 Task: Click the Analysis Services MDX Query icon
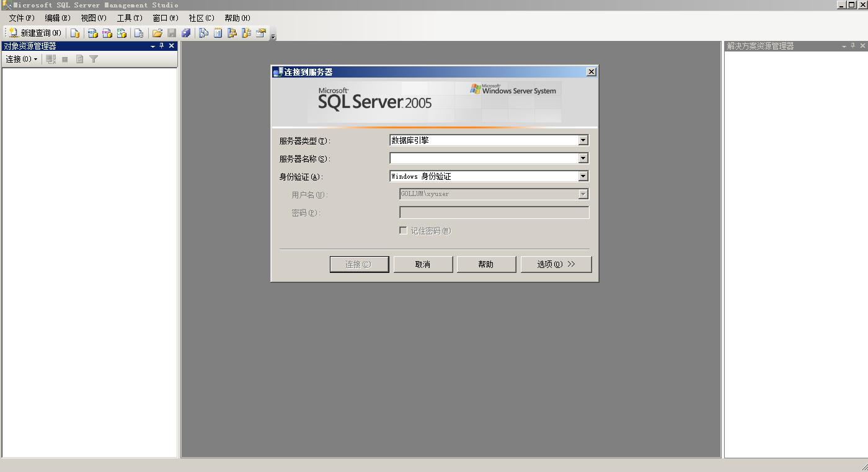pyautogui.click(x=93, y=33)
